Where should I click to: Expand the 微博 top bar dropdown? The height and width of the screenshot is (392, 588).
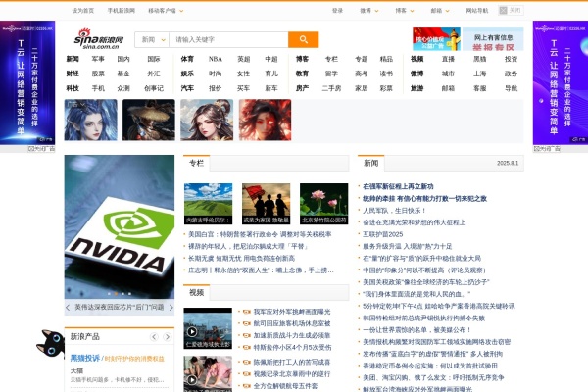coord(369,11)
